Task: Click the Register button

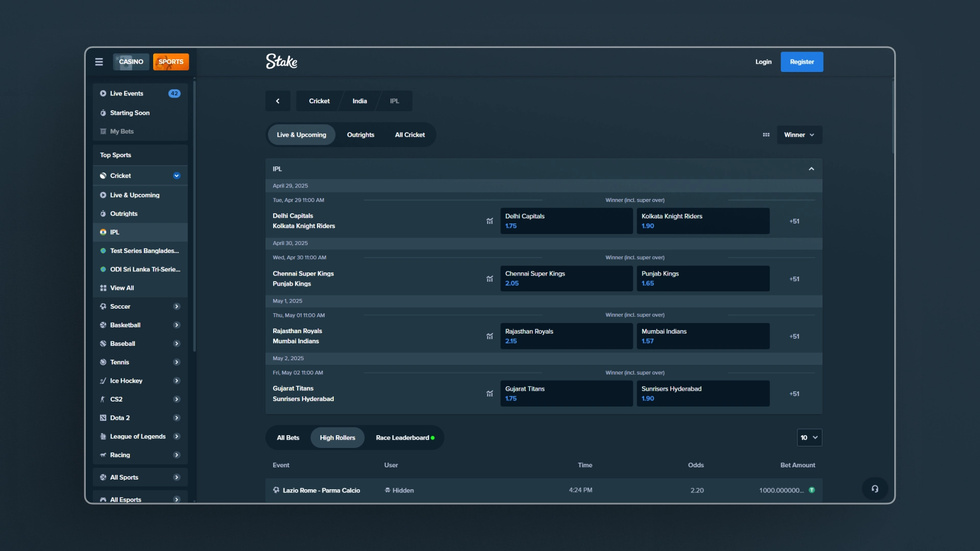Action: (802, 62)
